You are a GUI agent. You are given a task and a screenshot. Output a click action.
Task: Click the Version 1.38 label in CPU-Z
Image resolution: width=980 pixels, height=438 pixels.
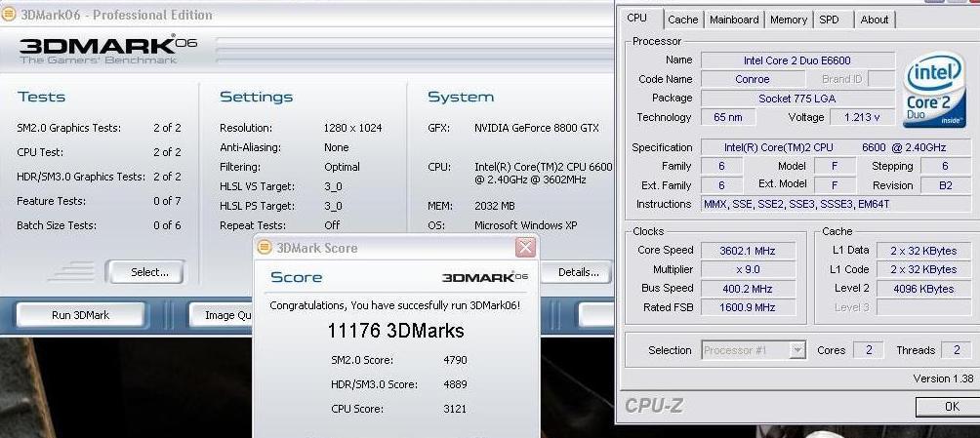point(943,378)
